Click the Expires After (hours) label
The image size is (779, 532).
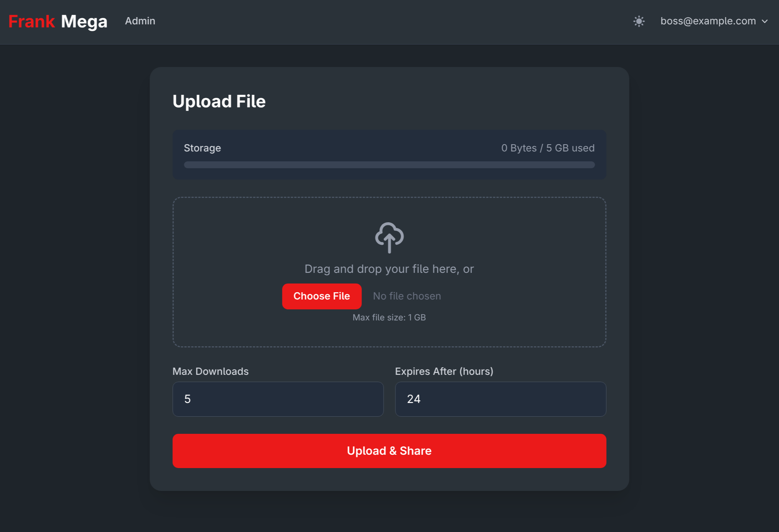pos(444,371)
